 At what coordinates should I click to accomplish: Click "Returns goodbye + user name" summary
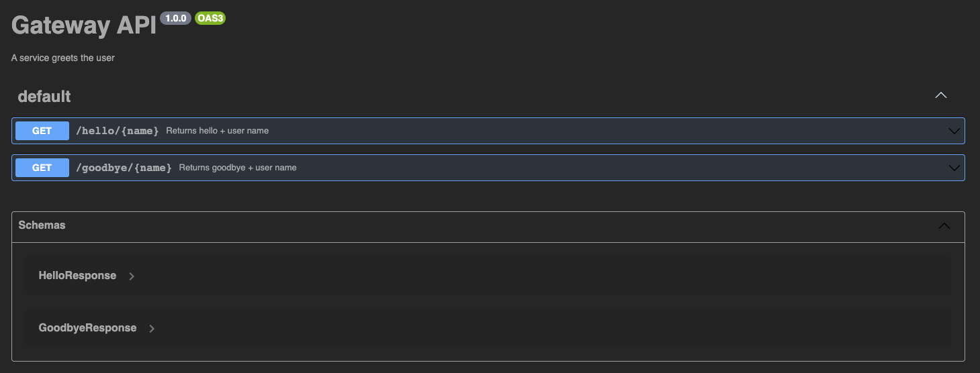(237, 168)
